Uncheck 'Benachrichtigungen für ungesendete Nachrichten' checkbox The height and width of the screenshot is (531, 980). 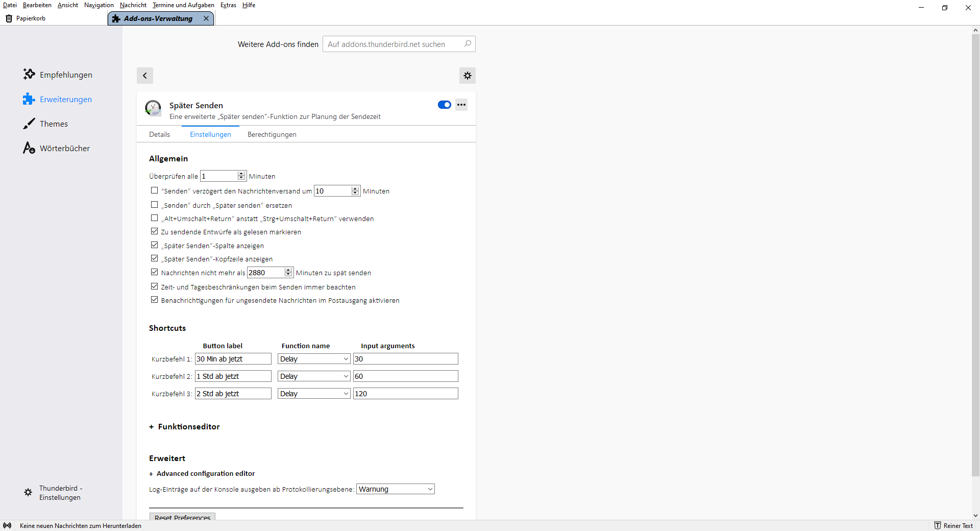click(x=154, y=300)
